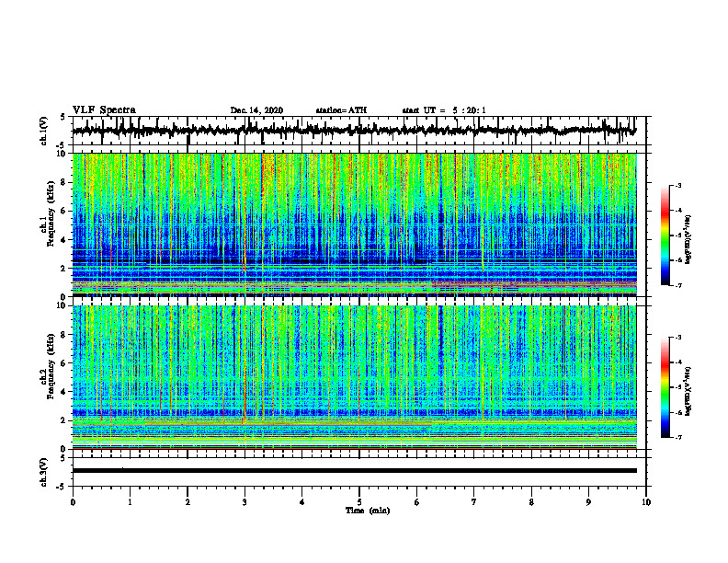Click inside the ch.1 spectrogram panel
The width and height of the screenshot is (728, 563).
354,224
